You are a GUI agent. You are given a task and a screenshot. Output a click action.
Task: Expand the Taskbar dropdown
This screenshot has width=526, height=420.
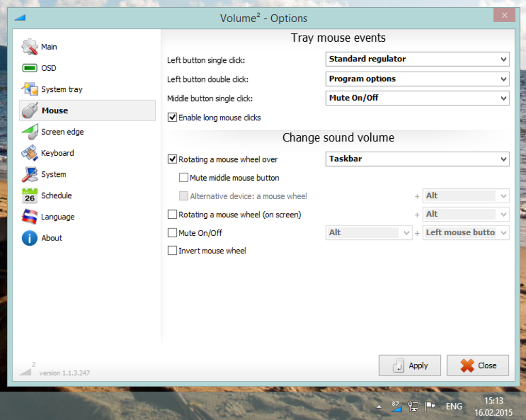coord(417,159)
